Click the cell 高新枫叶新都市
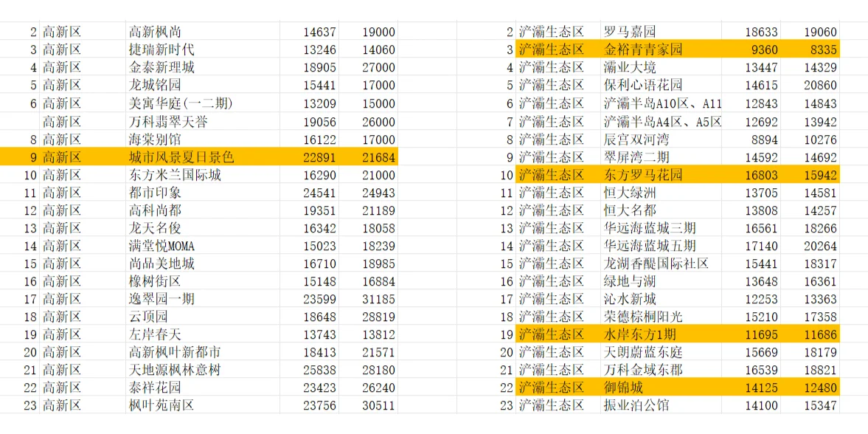 click(202, 352)
